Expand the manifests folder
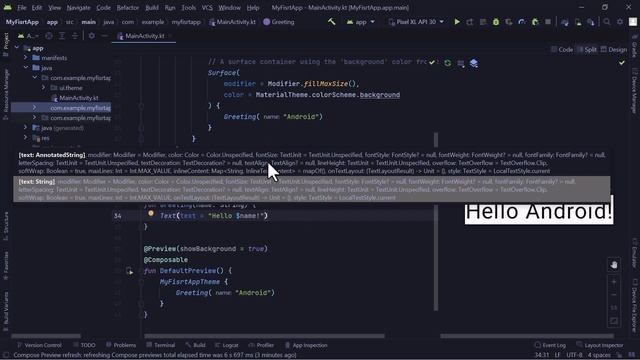Viewport: 640px width, 360px height. (x=26, y=58)
